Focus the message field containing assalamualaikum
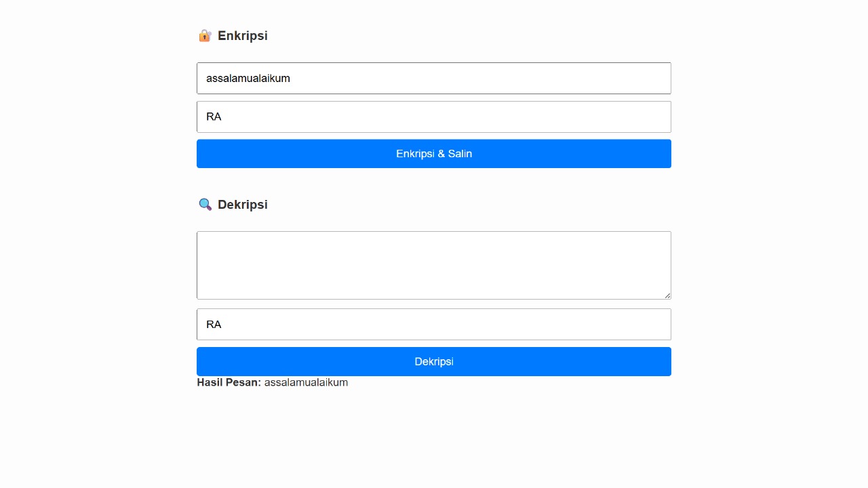The image size is (868, 488). pos(434,79)
